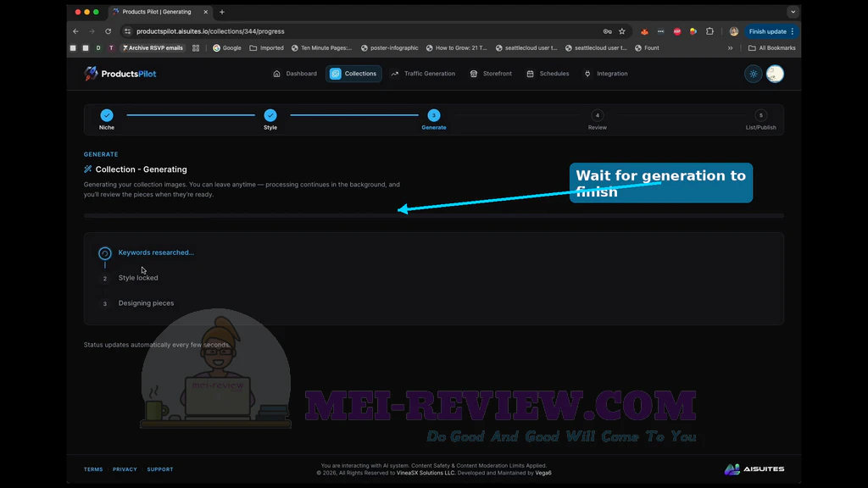This screenshot has width=868, height=488.
Task: Close the Products Pilot tab
Action: click(x=206, y=12)
